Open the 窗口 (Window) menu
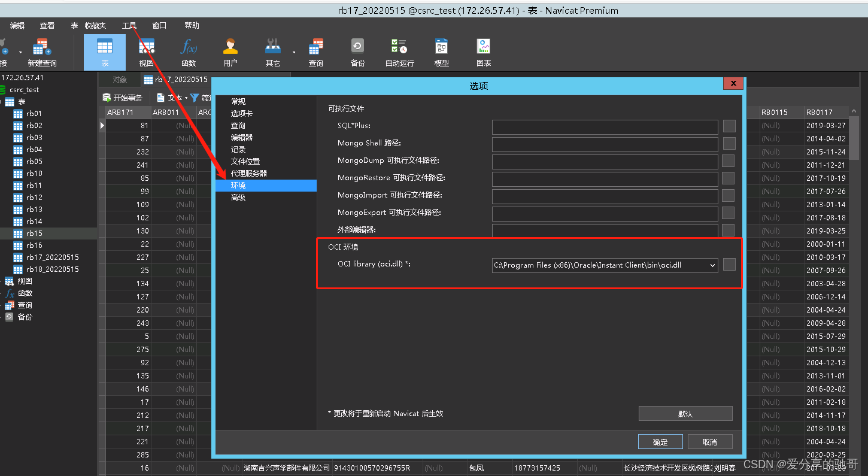 (x=159, y=26)
